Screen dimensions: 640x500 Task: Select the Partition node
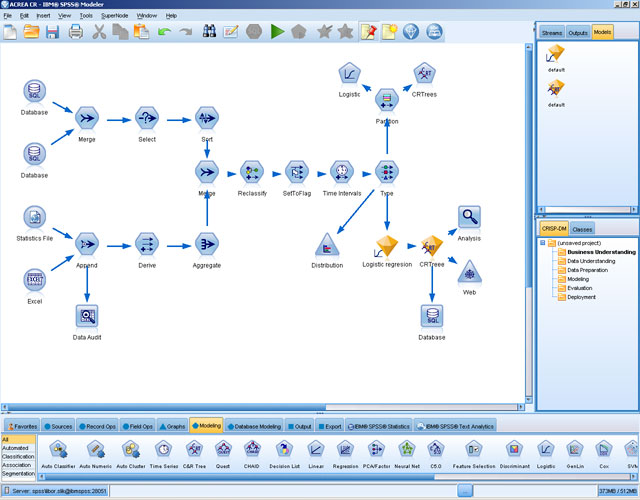387,100
